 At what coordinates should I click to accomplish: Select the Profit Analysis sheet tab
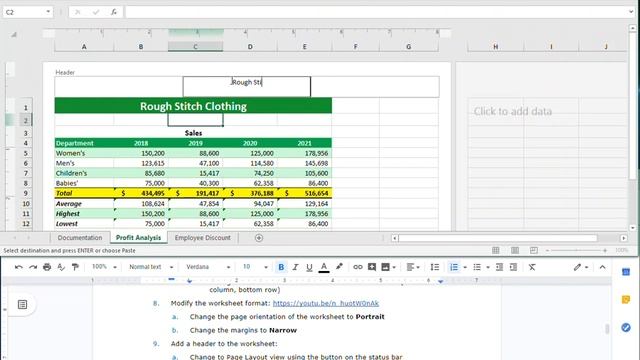click(x=138, y=238)
